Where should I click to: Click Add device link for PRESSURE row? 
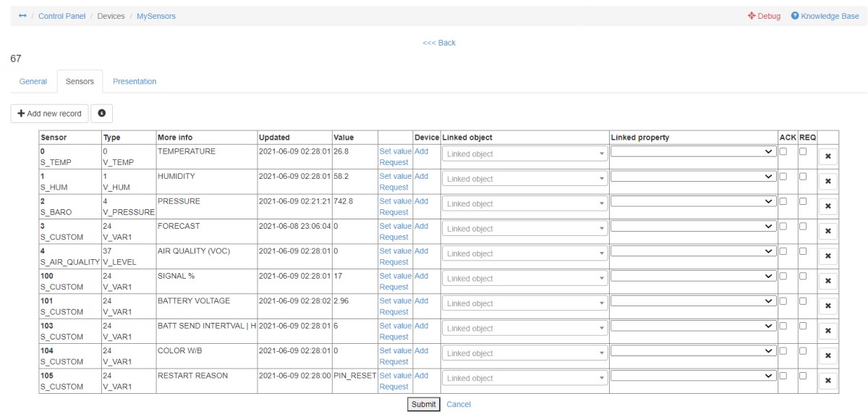coord(422,201)
